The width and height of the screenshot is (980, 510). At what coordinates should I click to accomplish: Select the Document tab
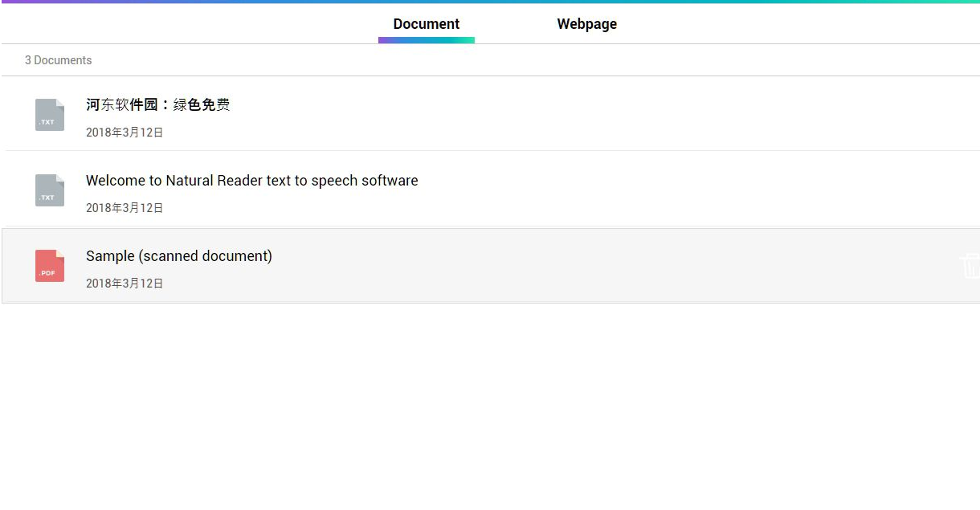coord(426,24)
